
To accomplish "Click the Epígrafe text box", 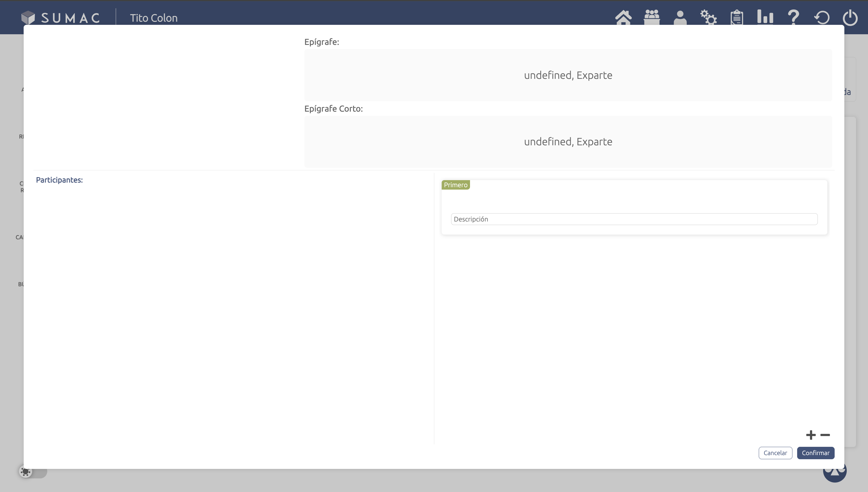I will click(568, 75).
